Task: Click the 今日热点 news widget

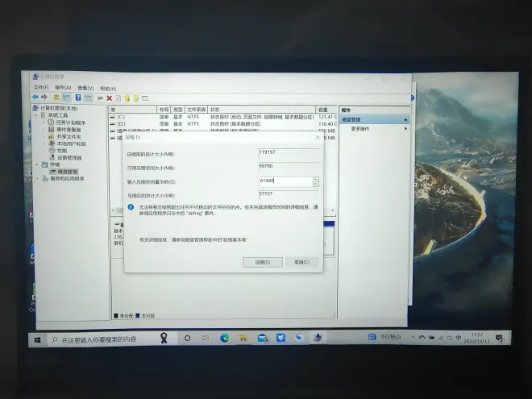Action: (x=384, y=337)
